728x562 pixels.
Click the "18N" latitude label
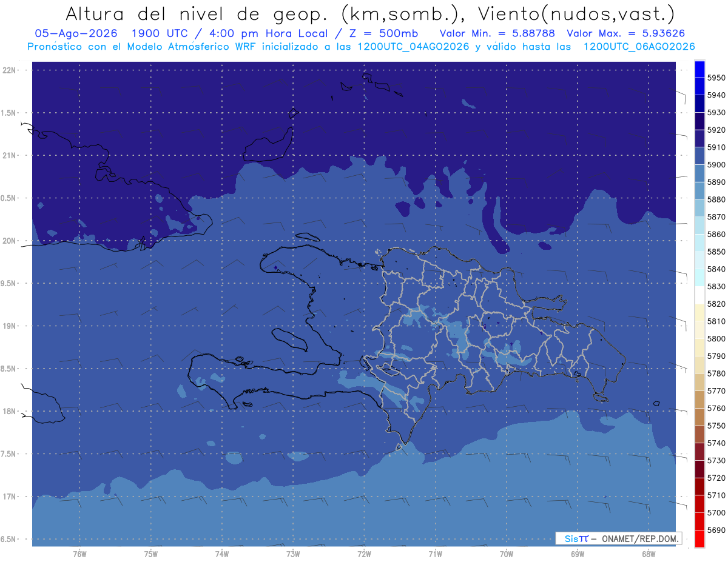click(x=10, y=412)
